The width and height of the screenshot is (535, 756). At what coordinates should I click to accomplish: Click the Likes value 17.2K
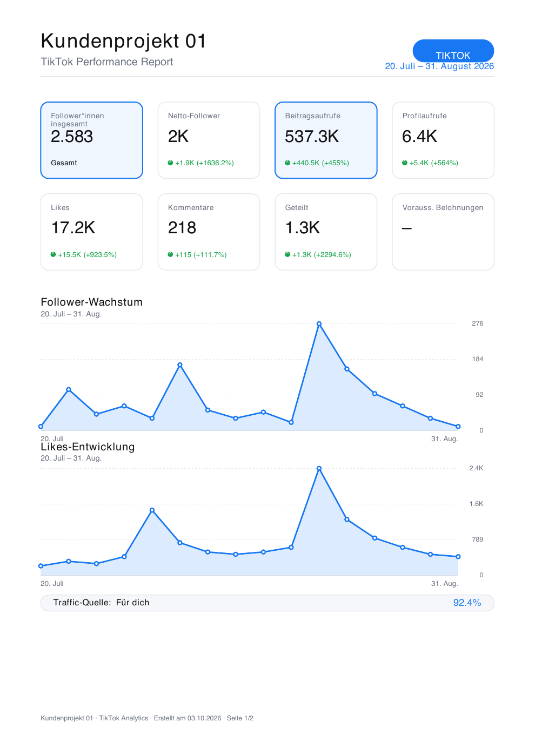click(73, 228)
